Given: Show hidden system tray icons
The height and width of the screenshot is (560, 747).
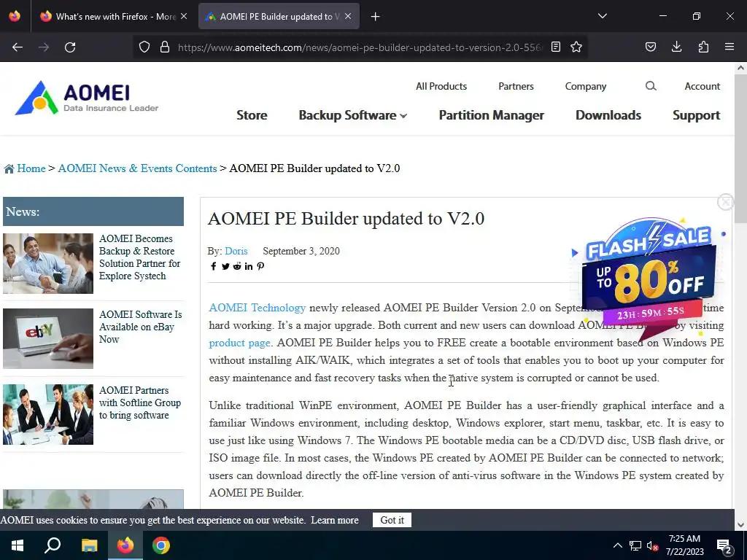Looking at the screenshot, I should click(617, 545).
